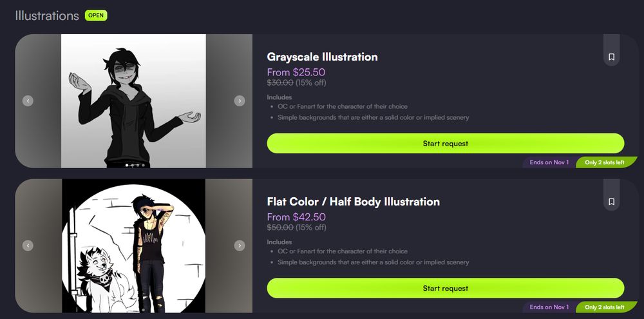Click the Illustrations section heading
The width and height of the screenshot is (644, 319).
47,15
